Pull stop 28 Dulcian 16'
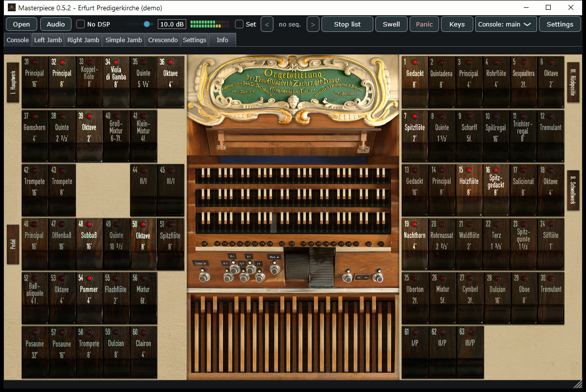586x392 pixels. tap(496, 298)
